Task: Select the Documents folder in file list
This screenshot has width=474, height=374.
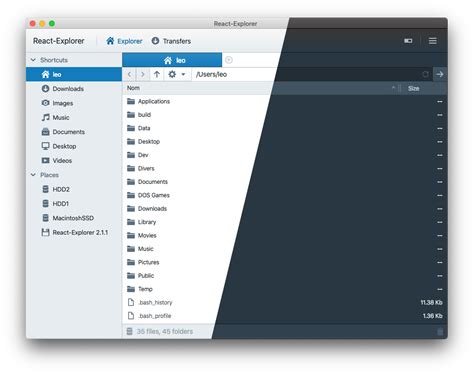Action: 285,182
